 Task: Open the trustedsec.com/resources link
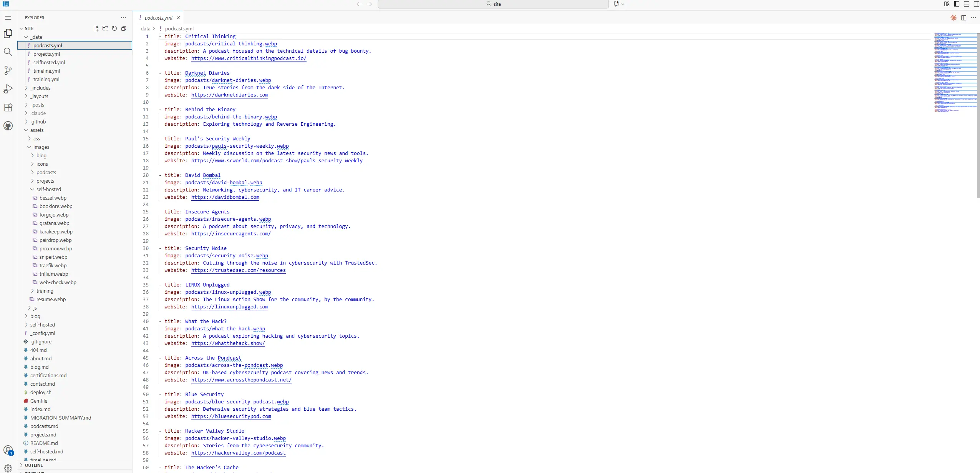pos(239,270)
